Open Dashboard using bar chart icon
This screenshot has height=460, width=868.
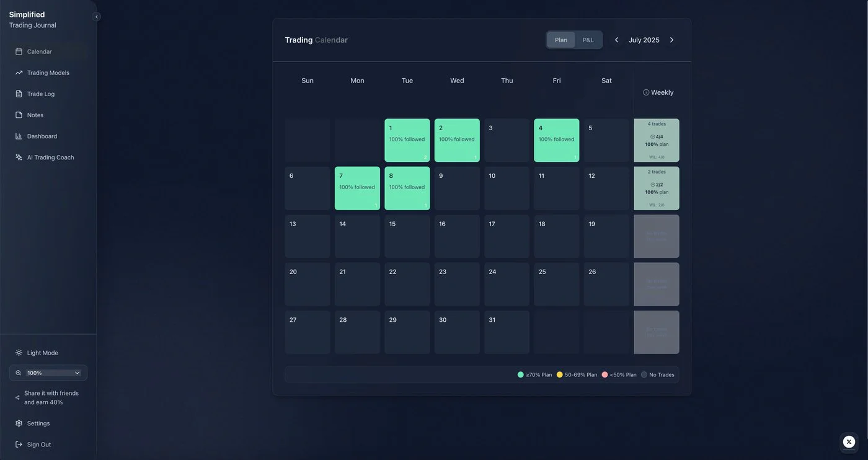19,136
